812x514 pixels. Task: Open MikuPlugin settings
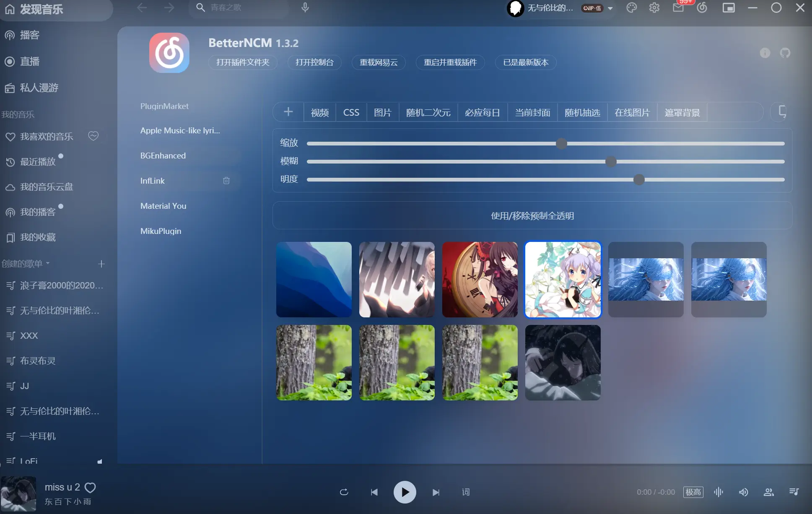161,231
